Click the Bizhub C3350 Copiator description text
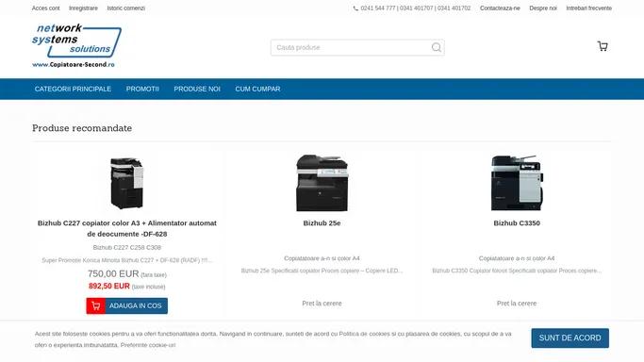Image resolution: width=644 pixels, height=362 pixels. pos(517,271)
